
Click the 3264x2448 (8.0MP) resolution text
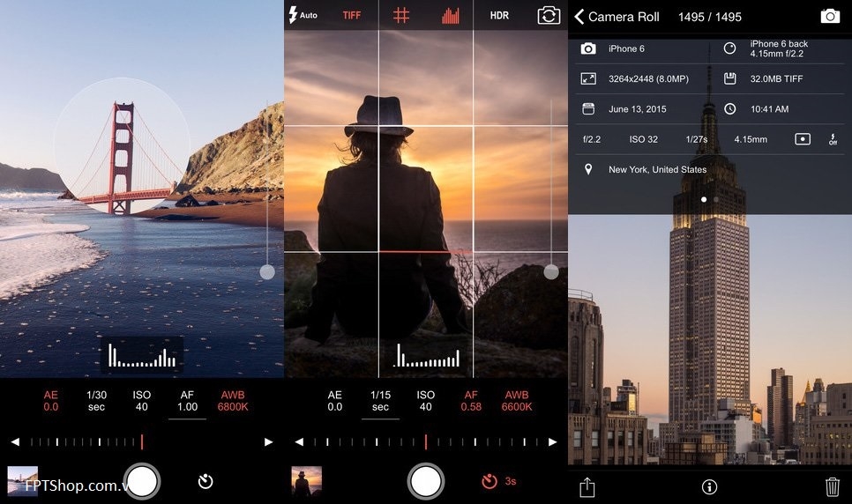[x=648, y=78]
